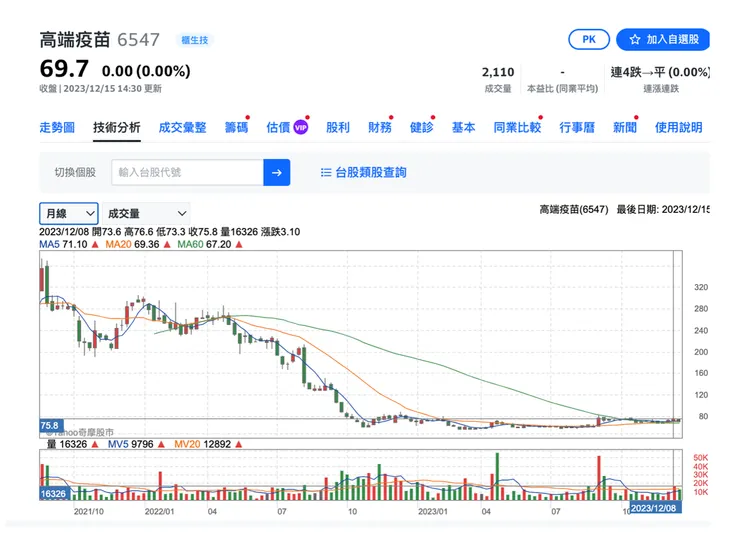Click the 切換個股 label
This screenshot has height=547, width=740.
pos(75,172)
